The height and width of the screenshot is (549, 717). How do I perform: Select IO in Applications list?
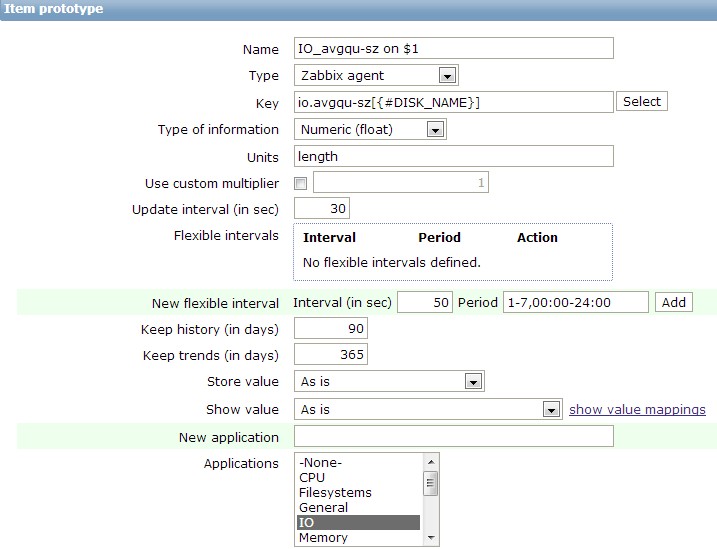click(x=358, y=522)
